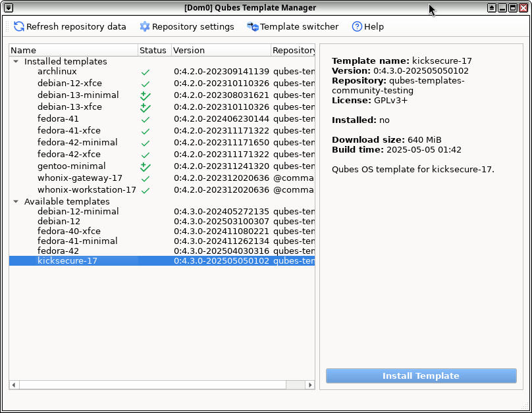This screenshot has width=532, height=413.
Task: Click status checkmark for fedora-41
Action: (x=146, y=120)
